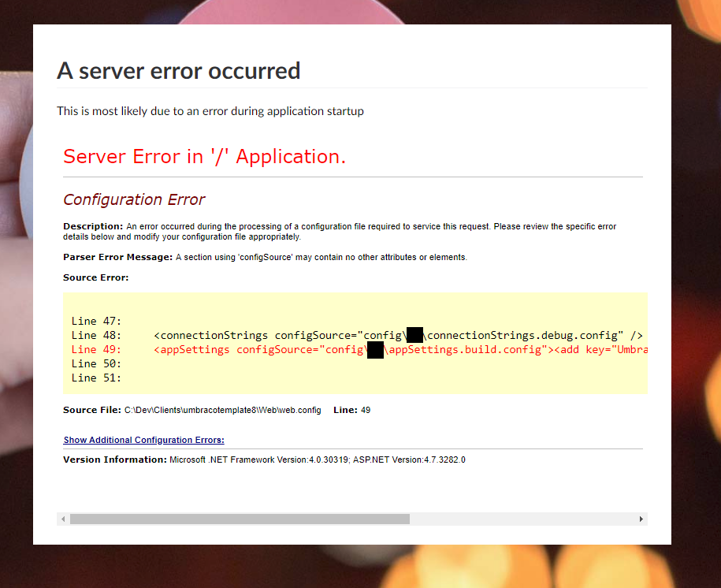Screen dimensions: 721x588
Task: Click the horizontal scrollbar right arrow
Action: (641, 519)
